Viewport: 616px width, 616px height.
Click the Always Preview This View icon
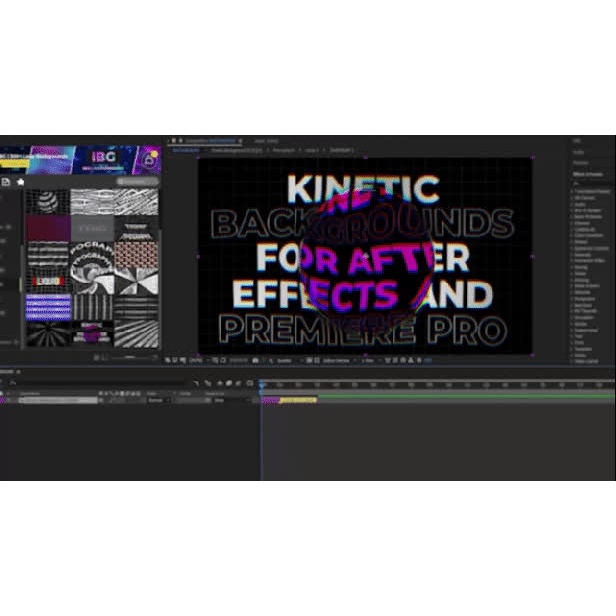click(x=167, y=360)
